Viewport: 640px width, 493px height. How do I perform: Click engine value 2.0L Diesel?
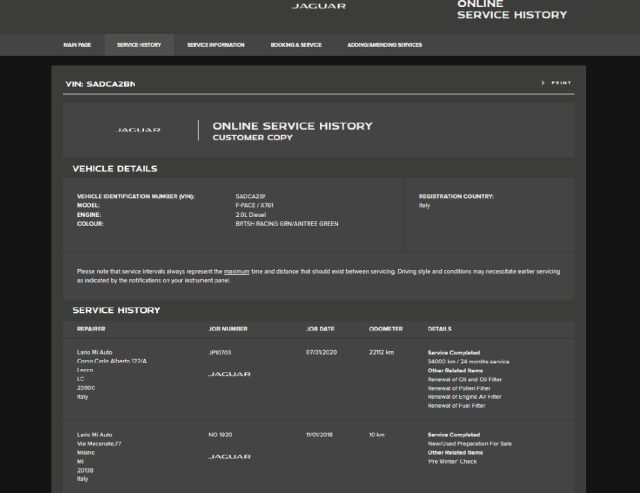click(x=251, y=215)
